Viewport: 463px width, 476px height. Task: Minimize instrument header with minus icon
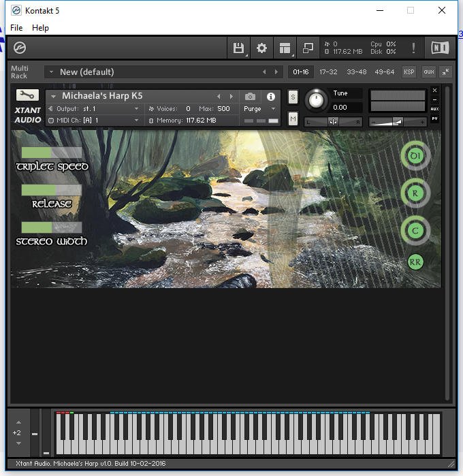[x=435, y=99]
